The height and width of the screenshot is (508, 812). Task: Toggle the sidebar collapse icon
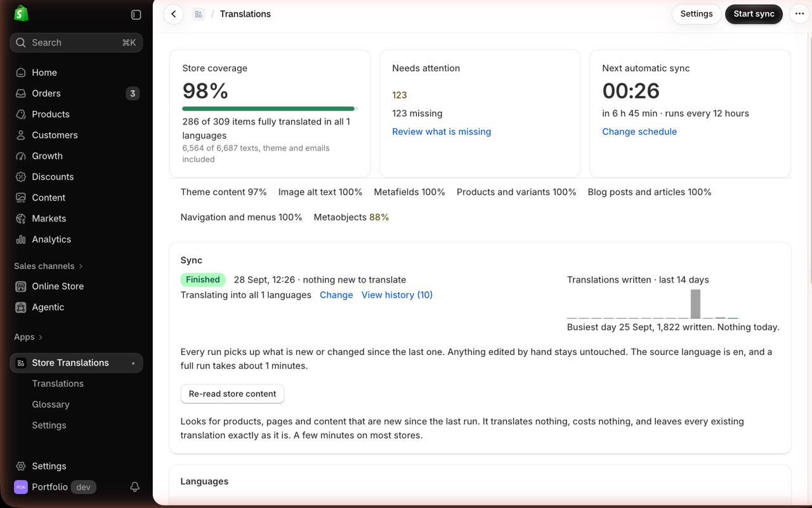136,15
